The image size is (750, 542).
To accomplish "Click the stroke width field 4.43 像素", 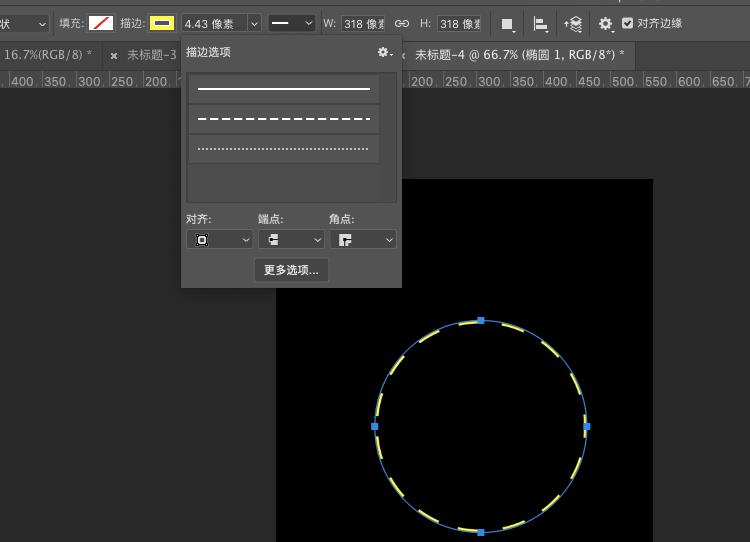I will 214,23.
